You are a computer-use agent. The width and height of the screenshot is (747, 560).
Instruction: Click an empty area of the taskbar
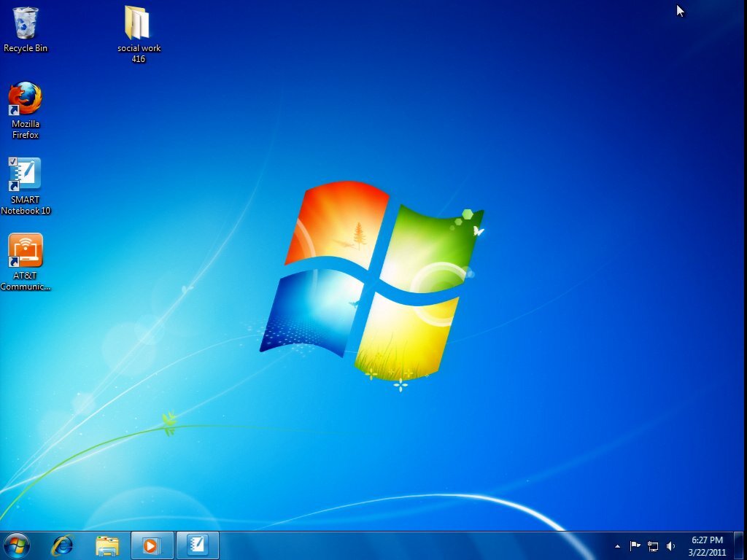[414, 545]
